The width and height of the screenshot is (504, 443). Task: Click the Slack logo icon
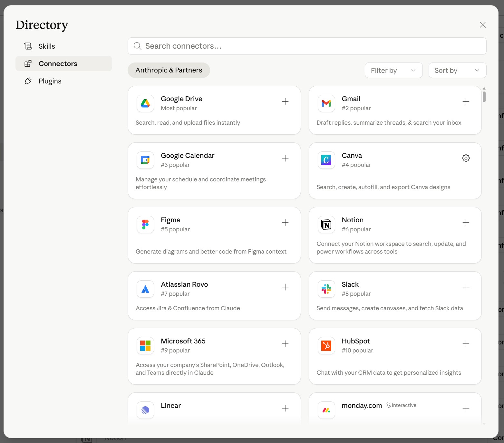(326, 289)
